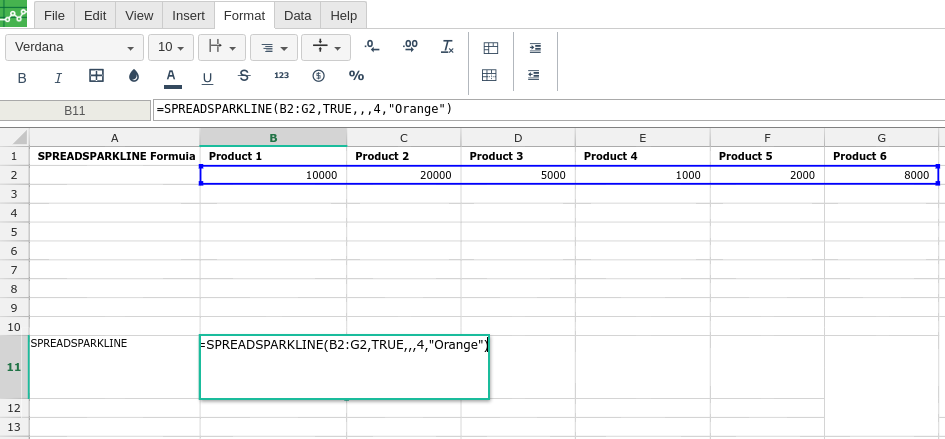Click the formula bar input
The height and width of the screenshot is (439, 945).
(548, 109)
